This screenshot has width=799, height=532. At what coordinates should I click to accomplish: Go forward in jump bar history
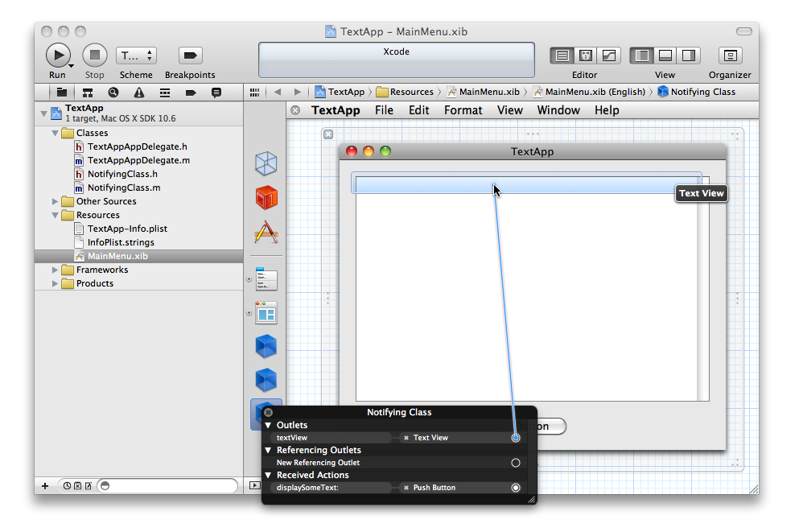pyautogui.click(x=298, y=93)
